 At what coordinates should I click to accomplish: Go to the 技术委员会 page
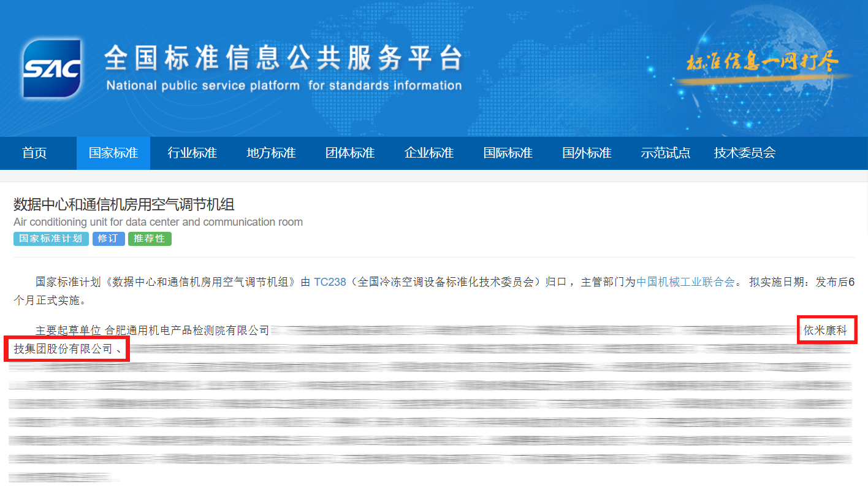click(x=745, y=153)
